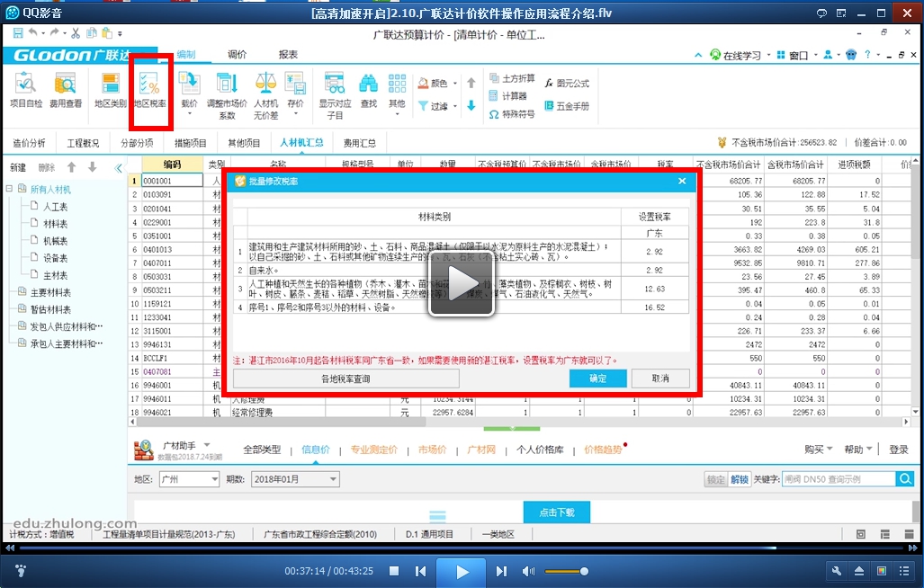Click the stop button in player controls
Screen dimensions: 924x588
click(394, 571)
